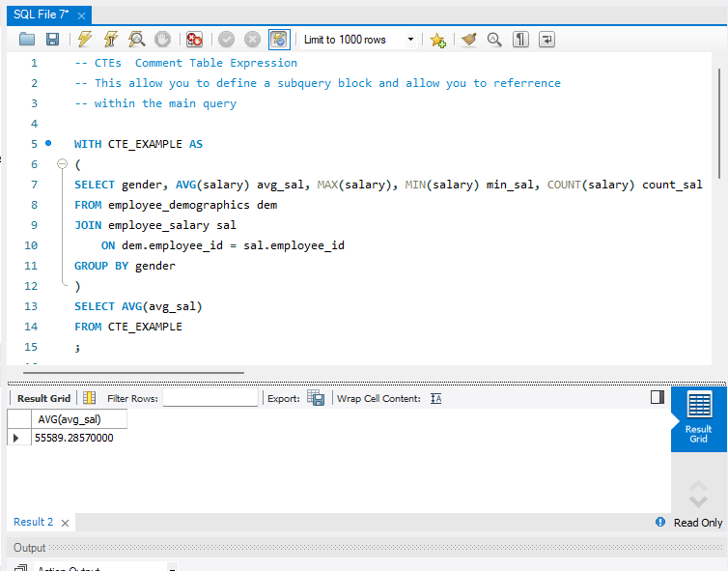Click the Filter Rows input field
The height and width of the screenshot is (571, 728).
pos(210,398)
